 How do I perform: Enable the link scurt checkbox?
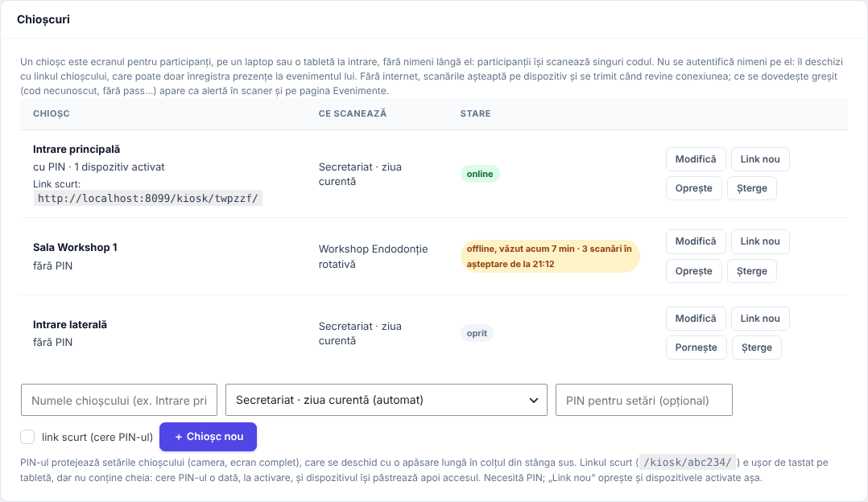(27, 437)
